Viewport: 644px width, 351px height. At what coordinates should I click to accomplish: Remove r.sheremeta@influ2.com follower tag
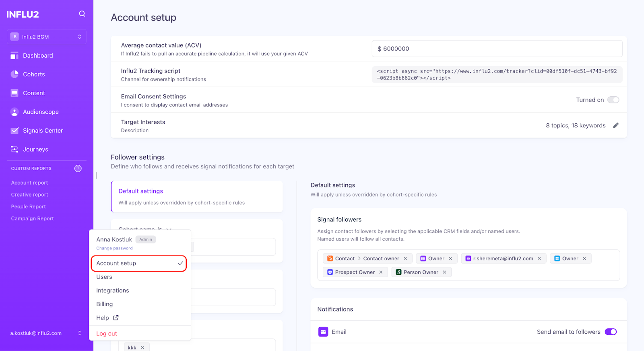(539, 259)
